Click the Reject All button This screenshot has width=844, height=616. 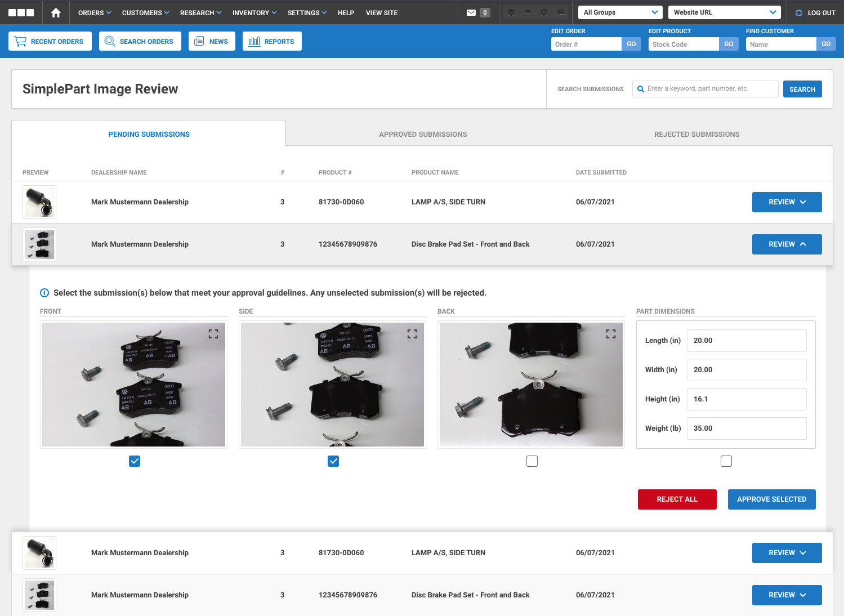[677, 499]
